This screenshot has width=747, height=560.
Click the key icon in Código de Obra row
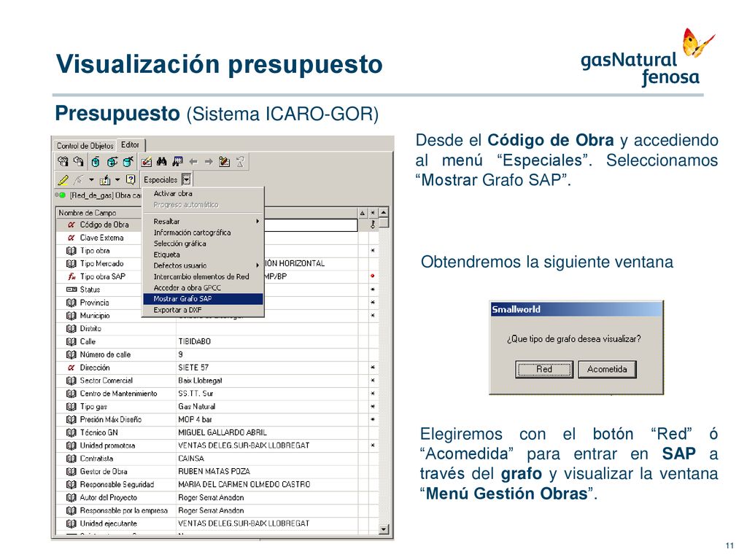pos(373,225)
